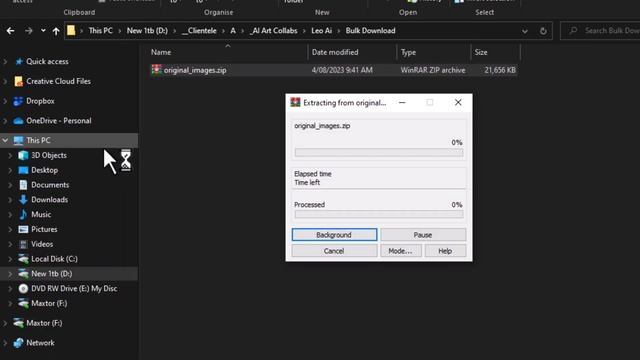Open Mode... settings in dialog
Viewport: 640px width, 360px height.
pyautogui.click(x=400, y=251)
